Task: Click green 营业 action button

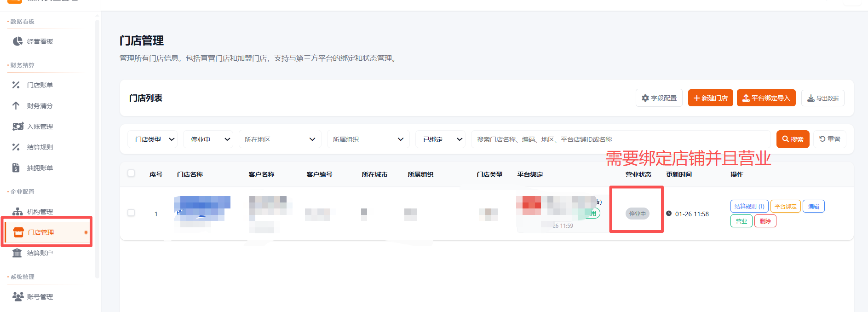Action: pos(742,221)
